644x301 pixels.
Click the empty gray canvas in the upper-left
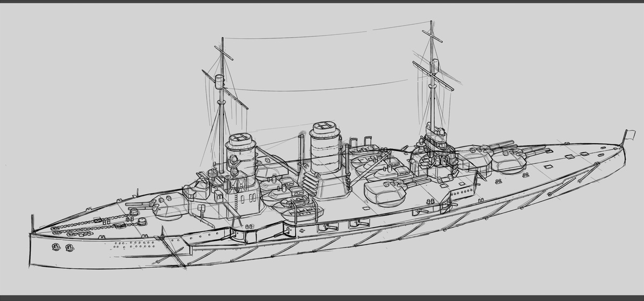click(x=80, y=64)
